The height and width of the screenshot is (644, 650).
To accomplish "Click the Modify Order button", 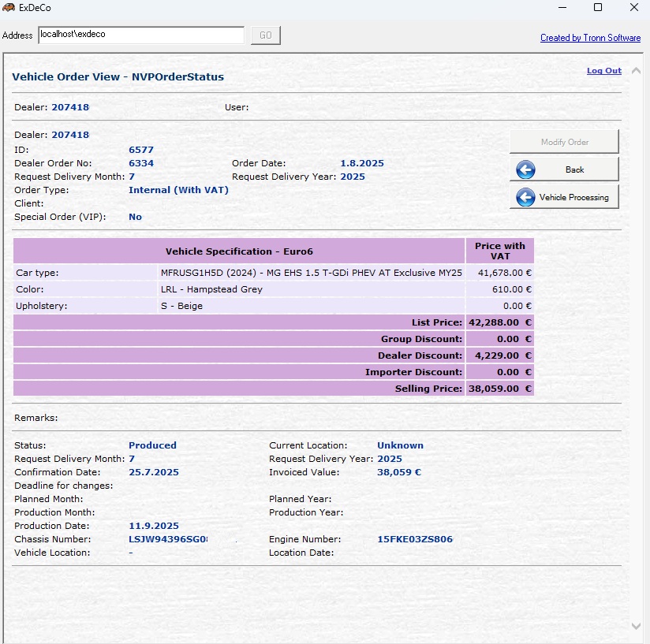I will pos(564,142).
